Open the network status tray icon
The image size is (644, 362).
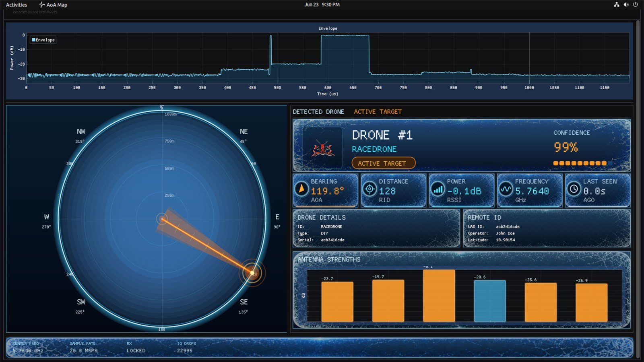pos(616,5)
